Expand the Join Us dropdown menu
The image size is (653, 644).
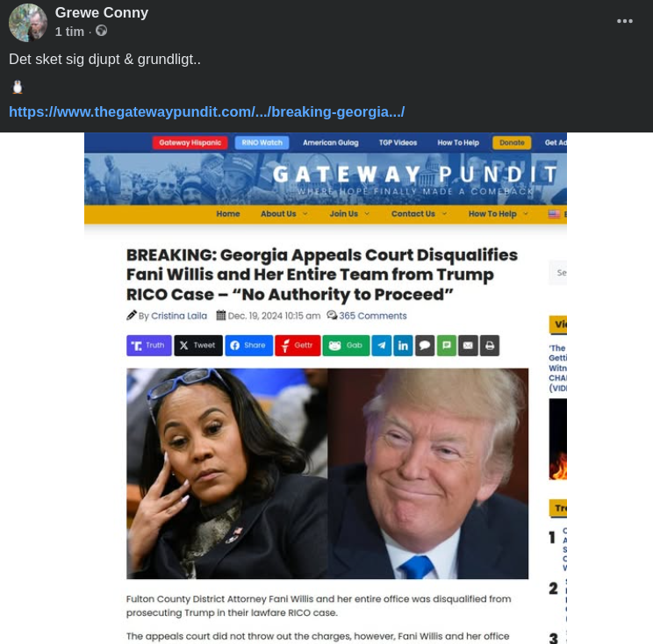point(349,214)
